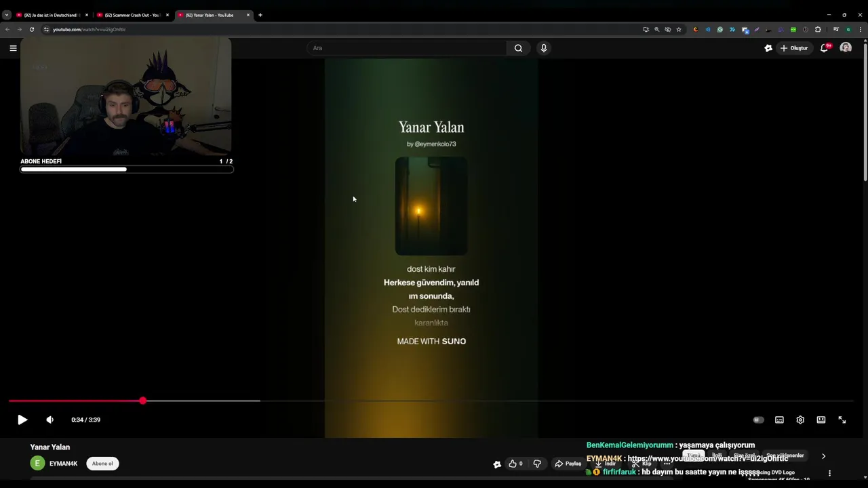Close the Ja das ist in Deutschland tab
The height and width of the screenshot is (488, 868).
point(86,15)
